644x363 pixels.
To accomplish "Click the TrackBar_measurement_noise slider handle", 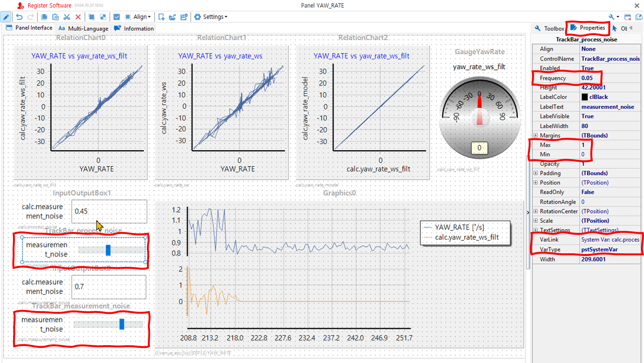I will coord(122,324).
